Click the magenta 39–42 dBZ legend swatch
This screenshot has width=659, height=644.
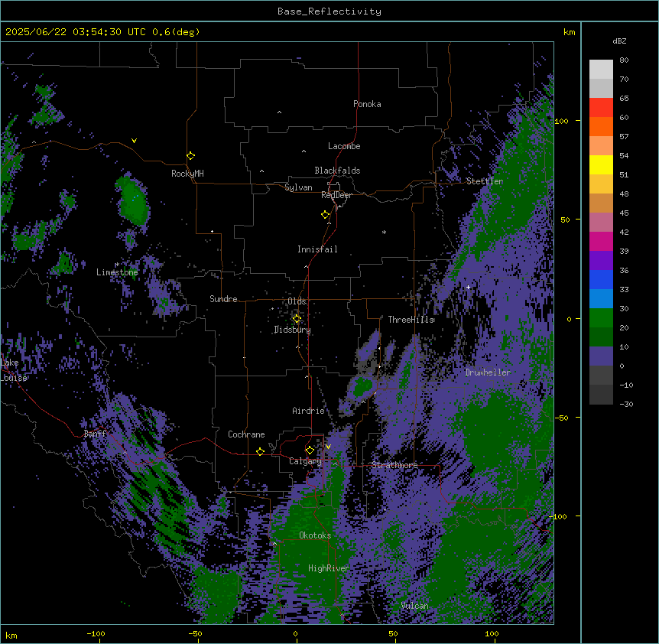pos(601,241)
